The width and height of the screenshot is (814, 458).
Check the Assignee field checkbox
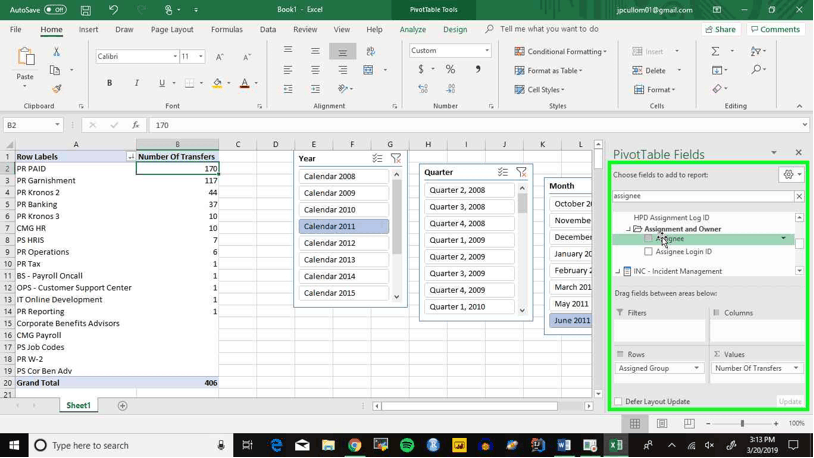[x=648, y=238]
